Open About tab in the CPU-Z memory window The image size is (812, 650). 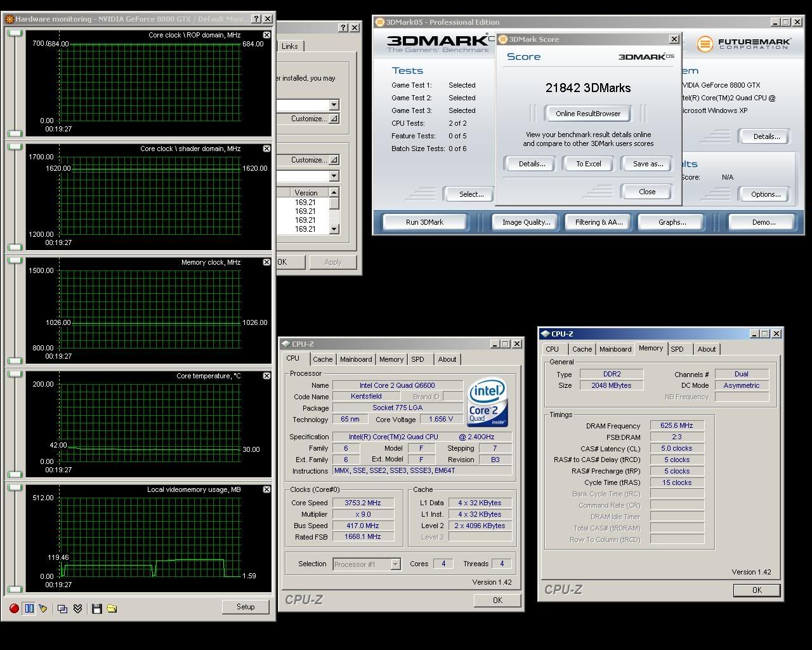707,349
